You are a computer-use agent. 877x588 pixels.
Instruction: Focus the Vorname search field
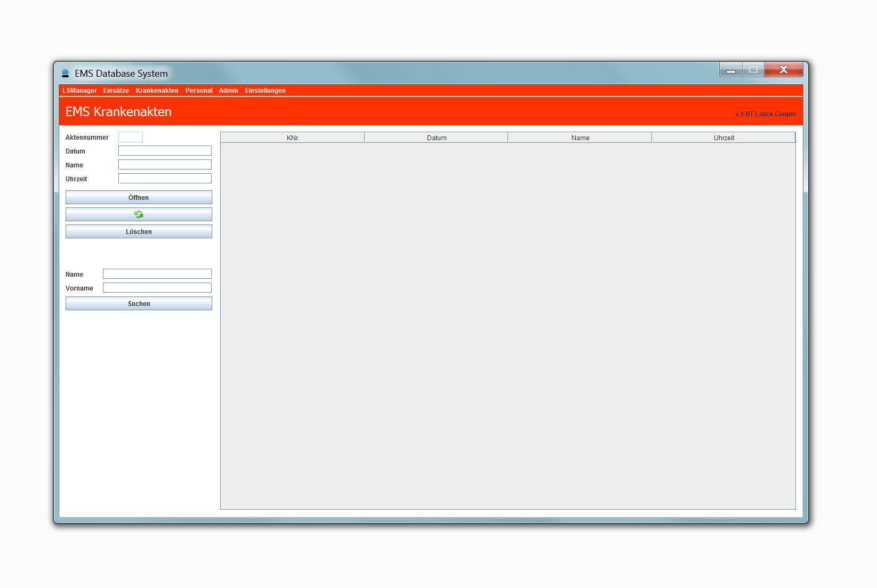[x=157, y=288]
